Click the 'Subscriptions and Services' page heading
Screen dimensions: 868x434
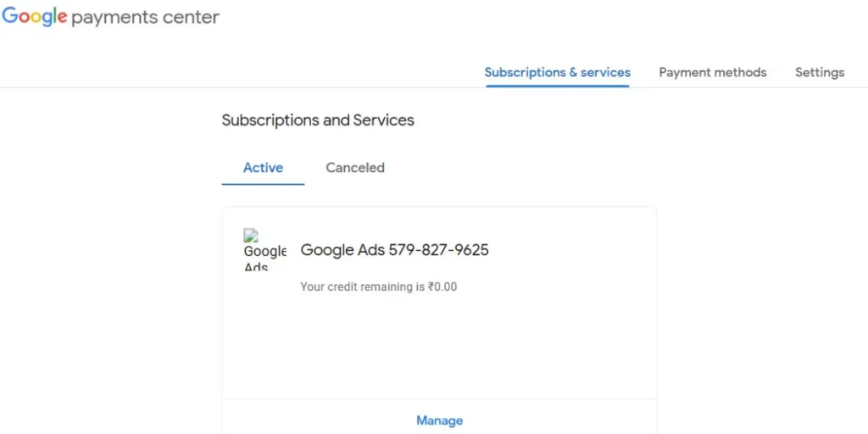[318, 120]
